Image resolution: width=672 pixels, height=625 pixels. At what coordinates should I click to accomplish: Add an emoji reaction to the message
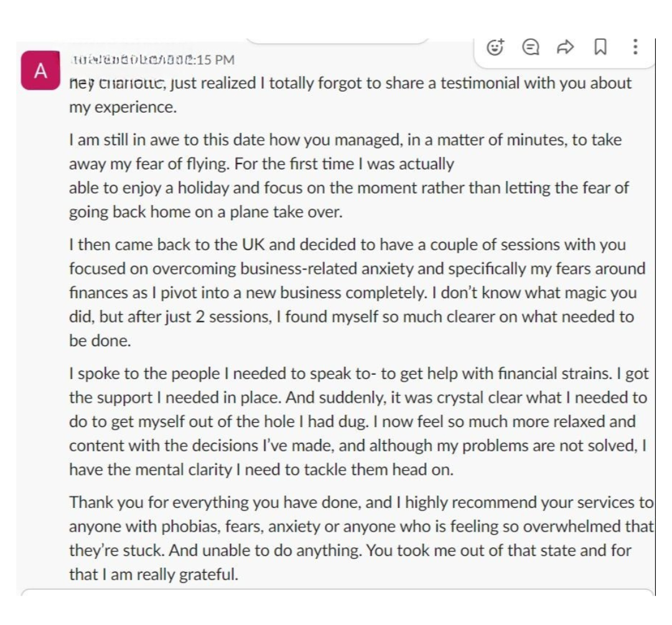(x=495, y=47)
